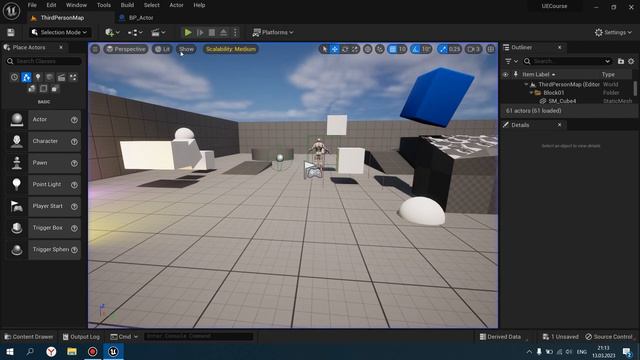Click the Stop simulation button
640x360 pixels.
pos(212,32)
